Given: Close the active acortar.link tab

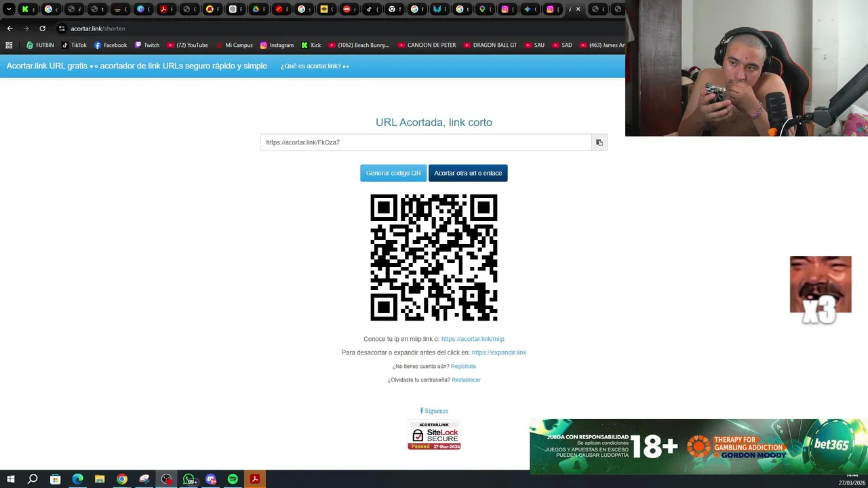Looking at the screenshot, I should [x=578, y=9].
